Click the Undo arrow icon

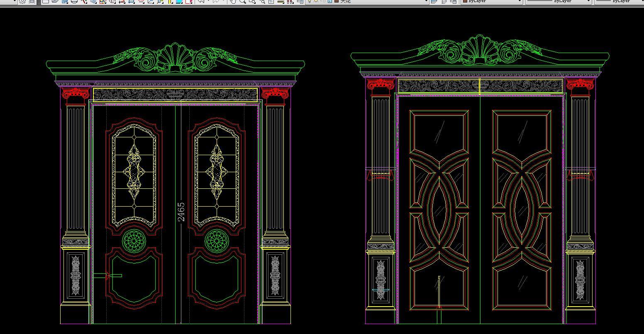[201, 1]
